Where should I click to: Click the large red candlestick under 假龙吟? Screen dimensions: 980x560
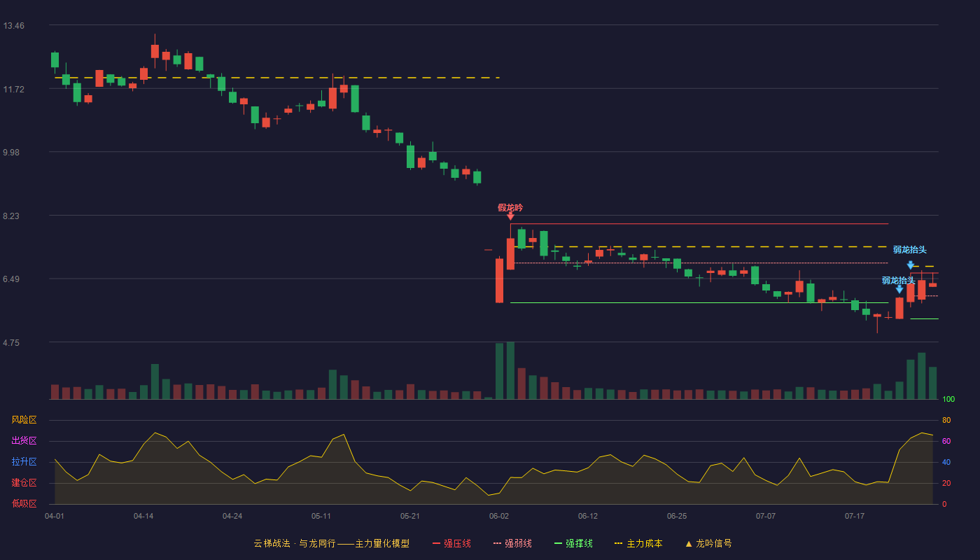click(x=510, y=253)
